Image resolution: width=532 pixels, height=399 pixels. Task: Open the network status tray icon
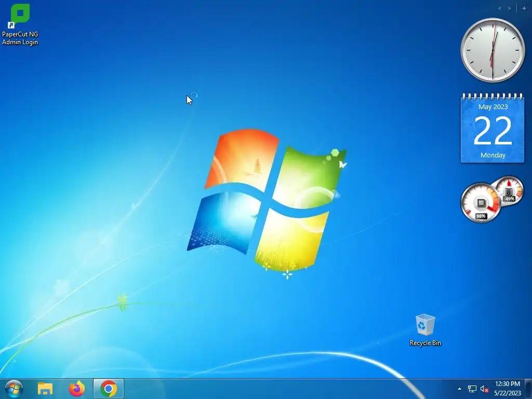pos(472,389)
